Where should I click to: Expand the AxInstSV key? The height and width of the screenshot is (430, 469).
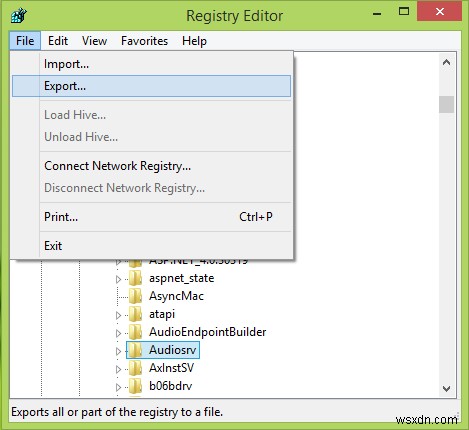point(118,369)
